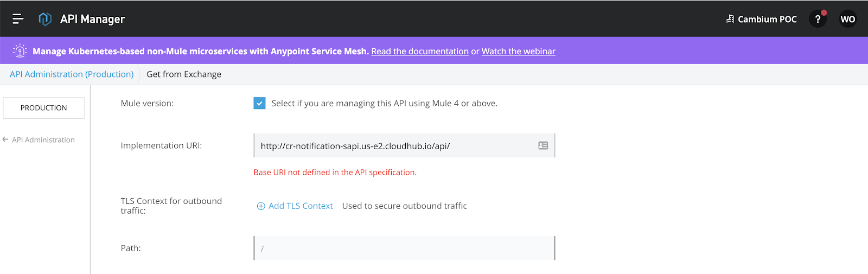Open the hamburger navigation menu
The height and width of the screenshot is (274, 868).
pos(18,19)
